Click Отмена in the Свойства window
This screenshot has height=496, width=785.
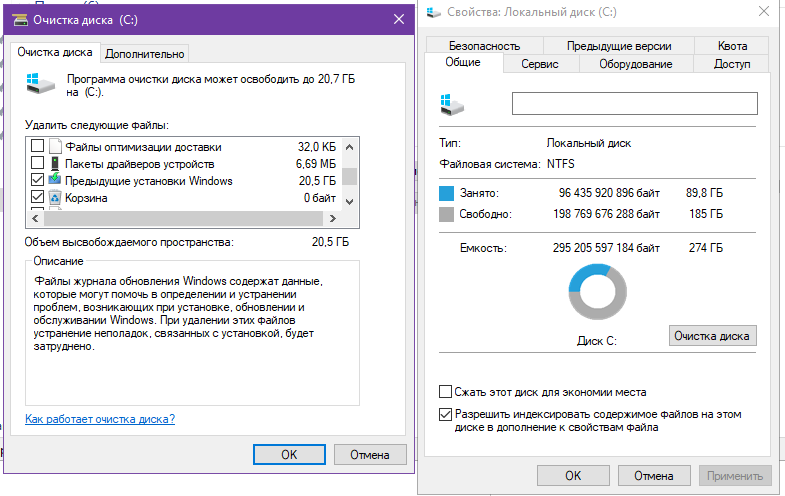pyautogui.click(x=654, y=475)
